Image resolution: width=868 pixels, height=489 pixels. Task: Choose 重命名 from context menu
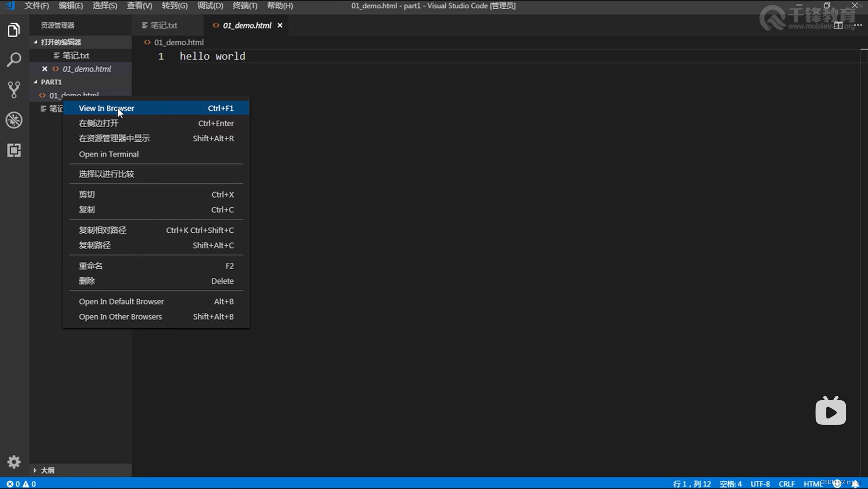coord(156,266)
